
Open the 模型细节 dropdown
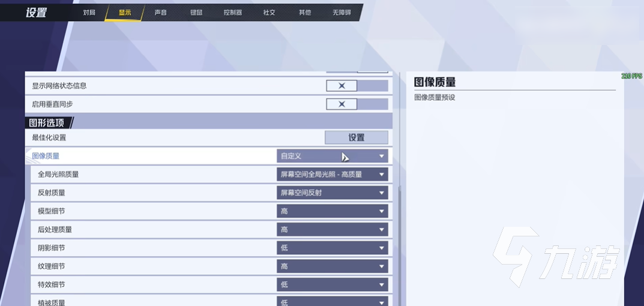tap(333, 211)
